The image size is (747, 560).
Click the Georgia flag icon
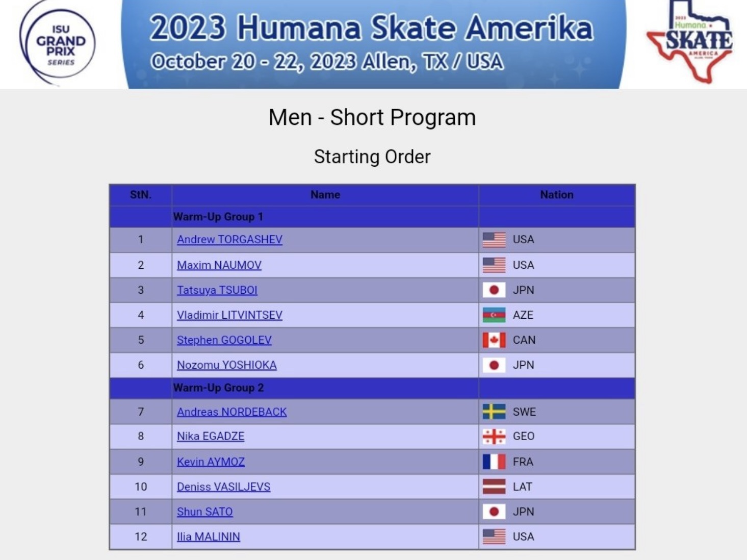494,437
